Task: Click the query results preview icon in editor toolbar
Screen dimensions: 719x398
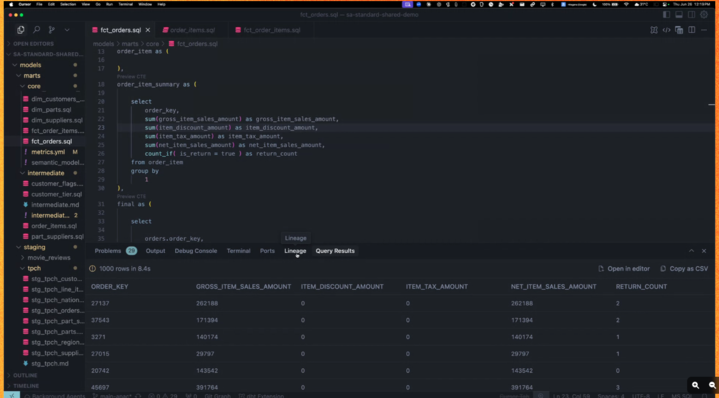Action: pos(679,30)
